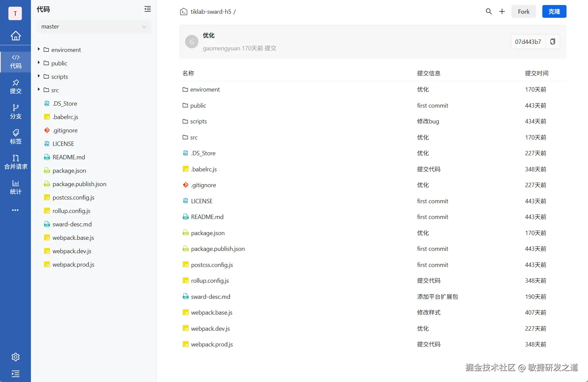Copy the commit hash 07d443b7

[553, 42]
